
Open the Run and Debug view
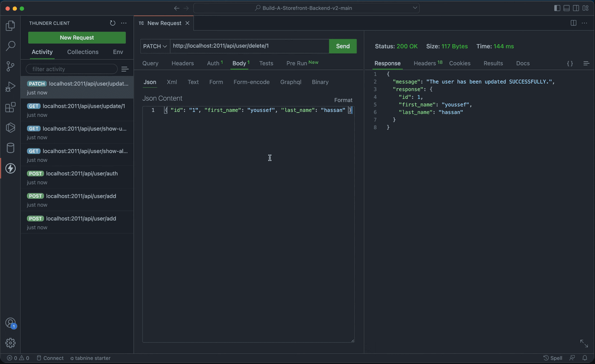(10, 87)
